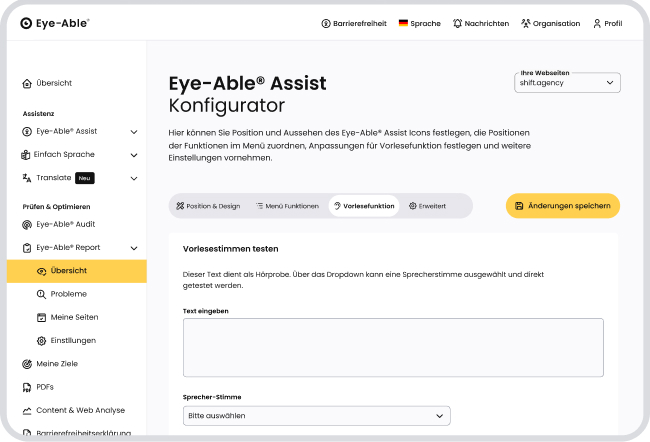This screenshot has width=650, height=442.
Task: Open the Organisation menu icon
Action: (525, 23)
